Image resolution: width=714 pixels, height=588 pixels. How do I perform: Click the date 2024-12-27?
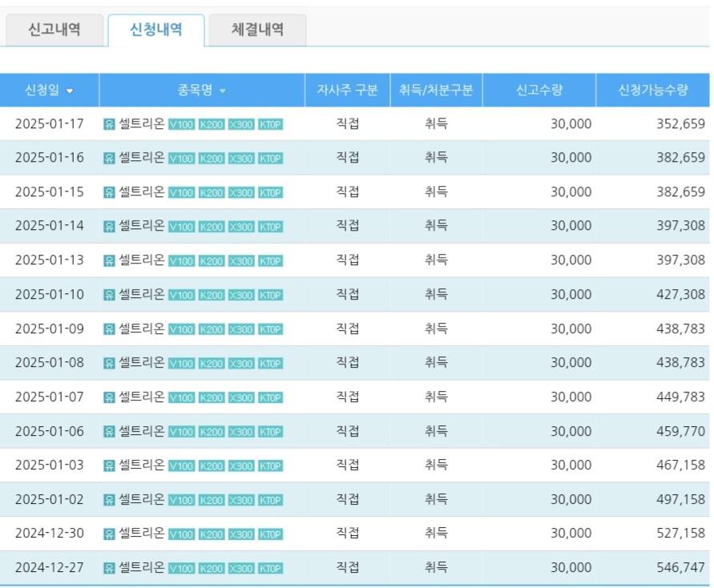tap(50, 567)
